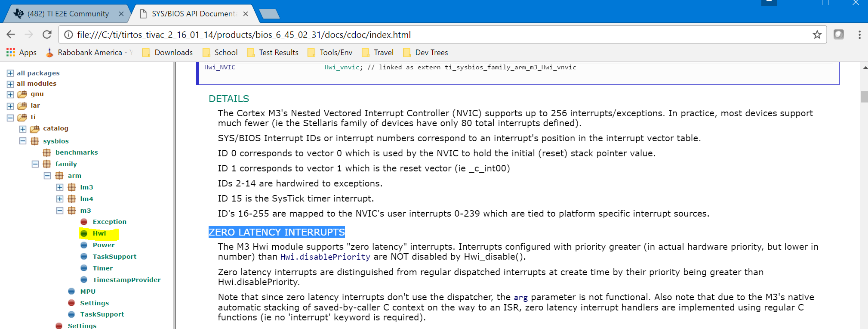Reload the current page
This screenshot has width=868, height=329.
(47, 34)
